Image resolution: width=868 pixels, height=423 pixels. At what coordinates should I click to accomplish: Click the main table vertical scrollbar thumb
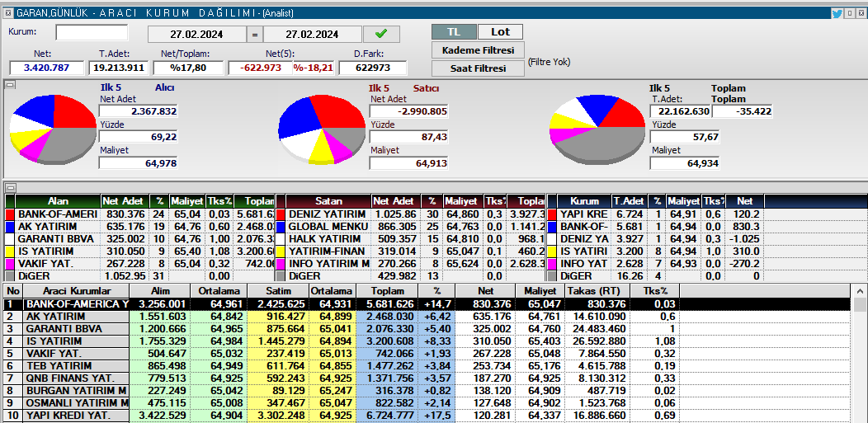click(x=860, y=304)
